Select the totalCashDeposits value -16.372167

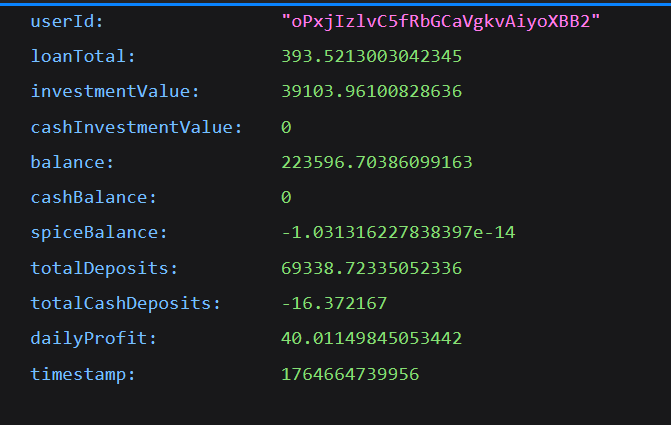pyautogui.click(x=334, y=303)
